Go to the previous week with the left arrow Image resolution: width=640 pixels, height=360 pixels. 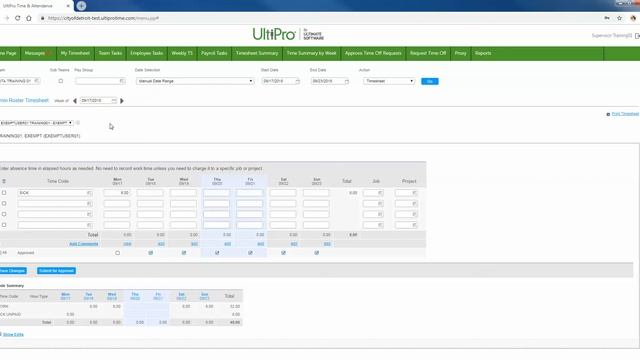[75, 100]
